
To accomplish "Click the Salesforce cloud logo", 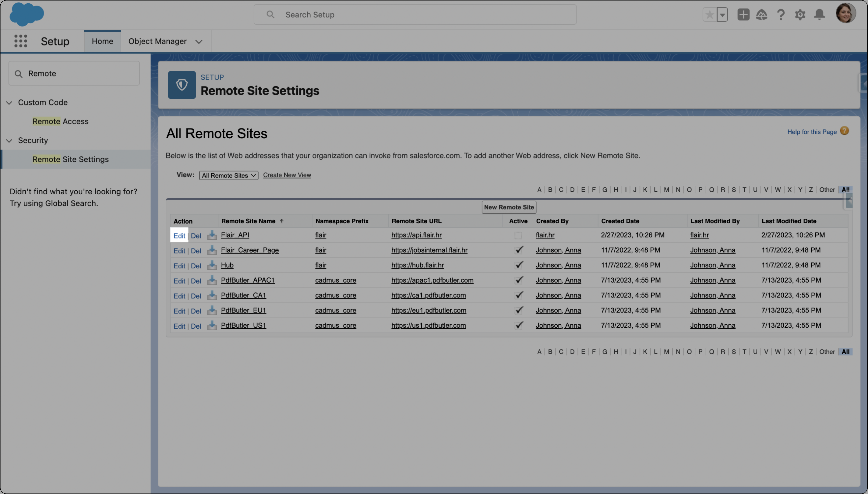I will click(26, 14).
